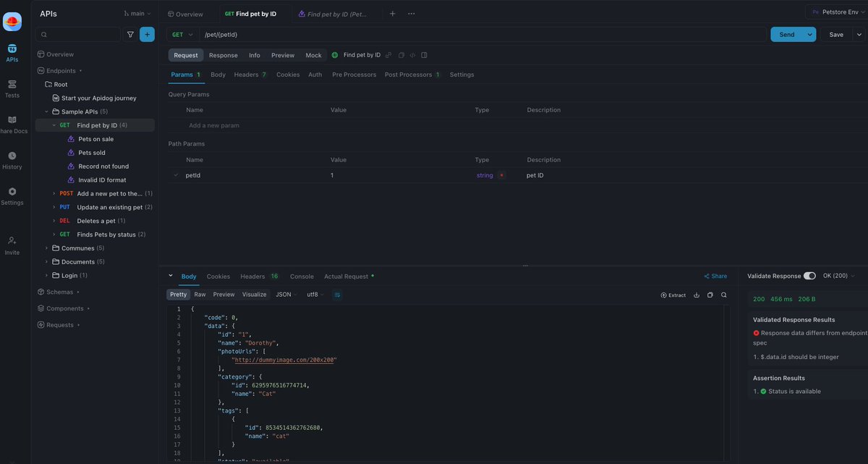Copy the endpoint link icon near Find pet by ID

pyautogui.click(x=388, y=55)
